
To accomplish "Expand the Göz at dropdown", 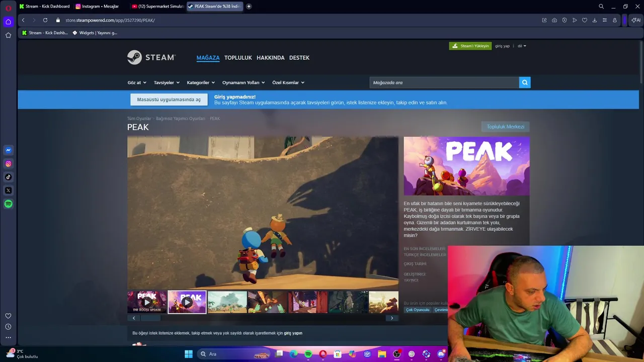I will point(137,82).
